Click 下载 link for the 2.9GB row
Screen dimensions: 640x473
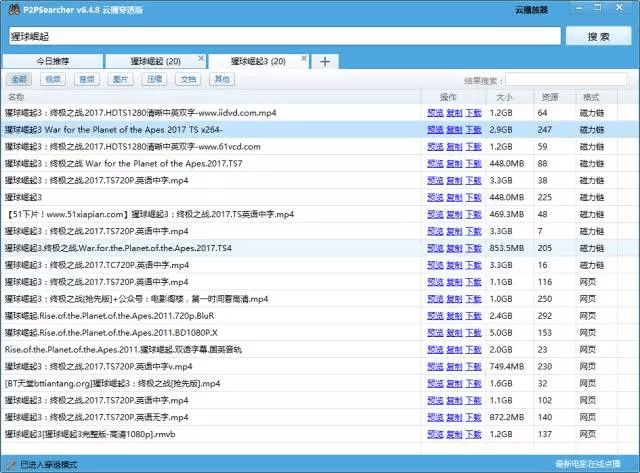pos(473,130)
